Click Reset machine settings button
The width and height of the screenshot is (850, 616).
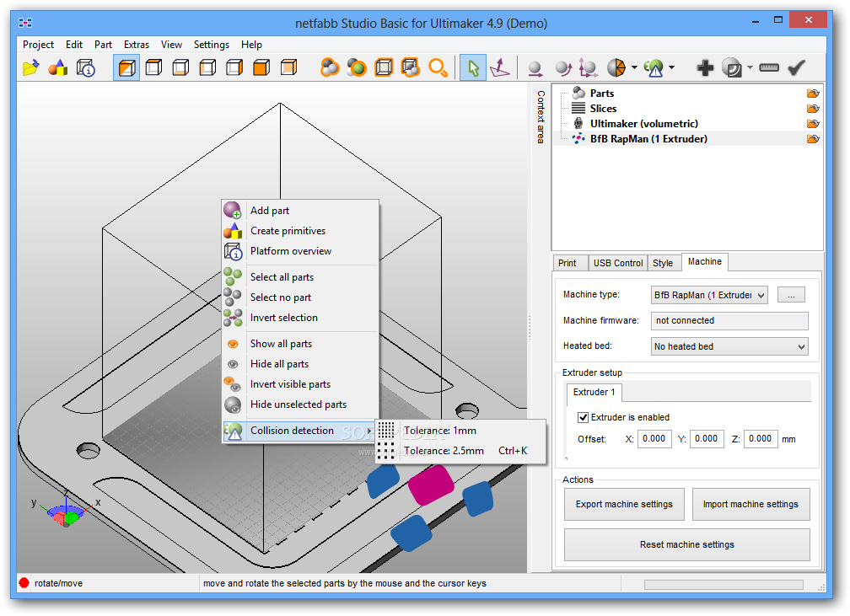pos(686,544)
